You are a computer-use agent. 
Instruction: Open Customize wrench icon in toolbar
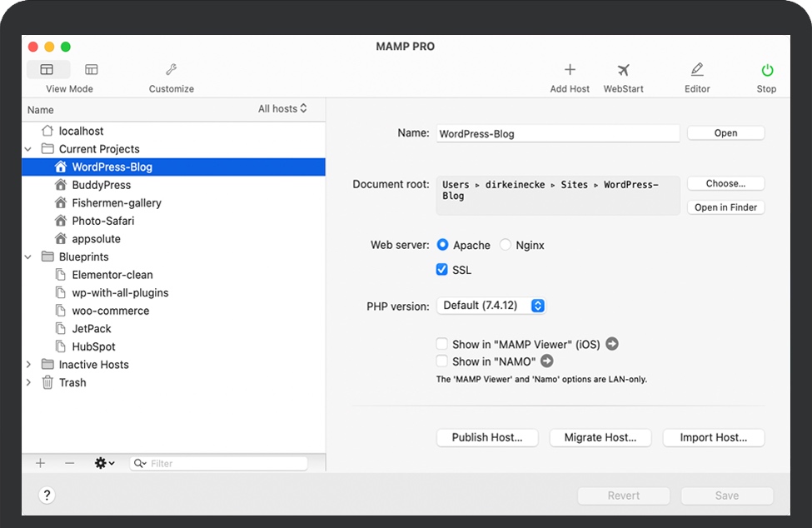pos(172,71)
